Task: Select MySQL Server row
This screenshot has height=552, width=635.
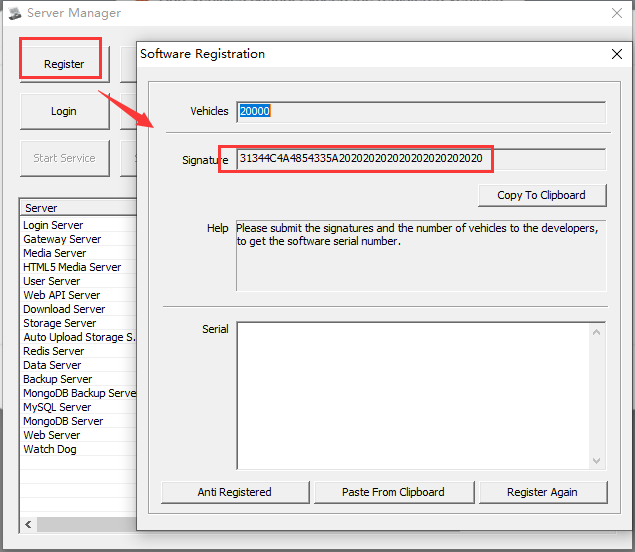Action: pos(79,407)
